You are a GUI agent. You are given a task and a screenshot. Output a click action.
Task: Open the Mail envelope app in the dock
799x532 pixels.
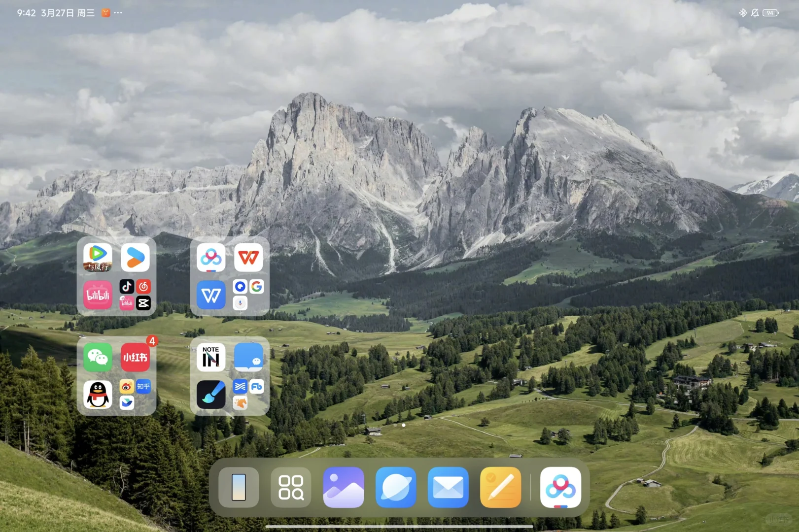coord(448,487)
